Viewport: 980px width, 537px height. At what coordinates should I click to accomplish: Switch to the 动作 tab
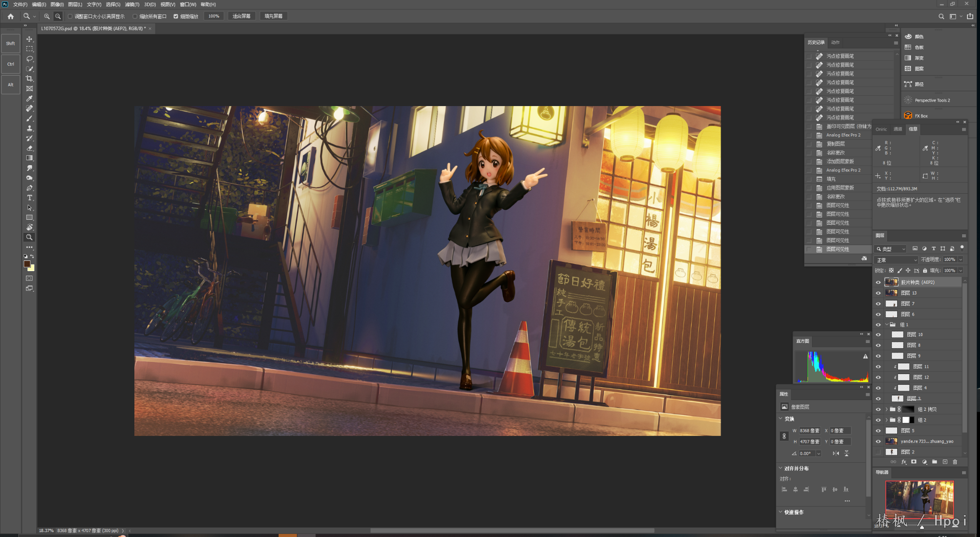[x=835, y=43]
